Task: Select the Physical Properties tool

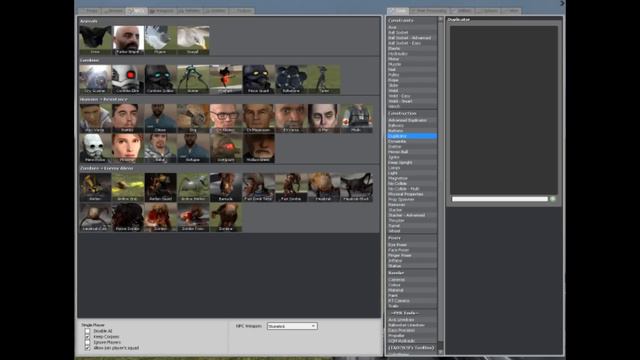Action: [x=411, y=194]
